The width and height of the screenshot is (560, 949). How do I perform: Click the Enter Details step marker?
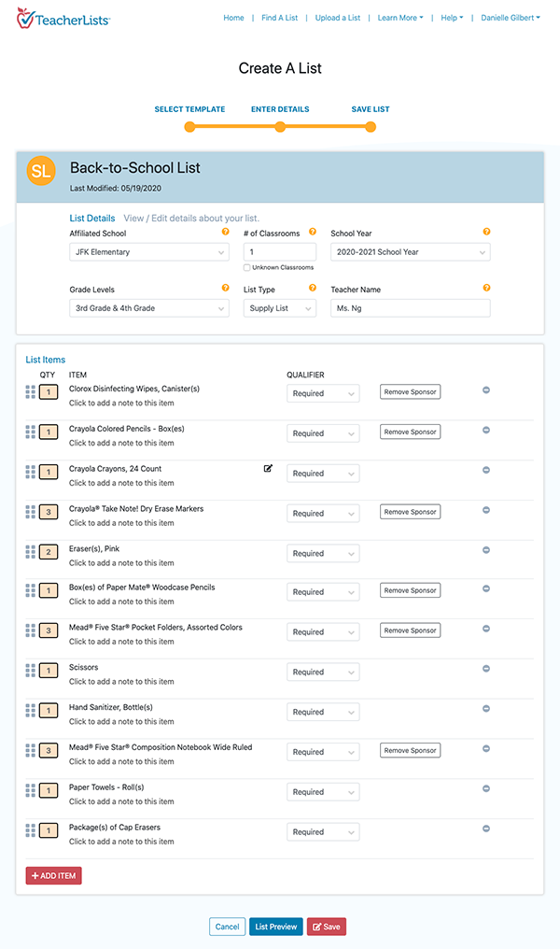click(x=280, y=126)
